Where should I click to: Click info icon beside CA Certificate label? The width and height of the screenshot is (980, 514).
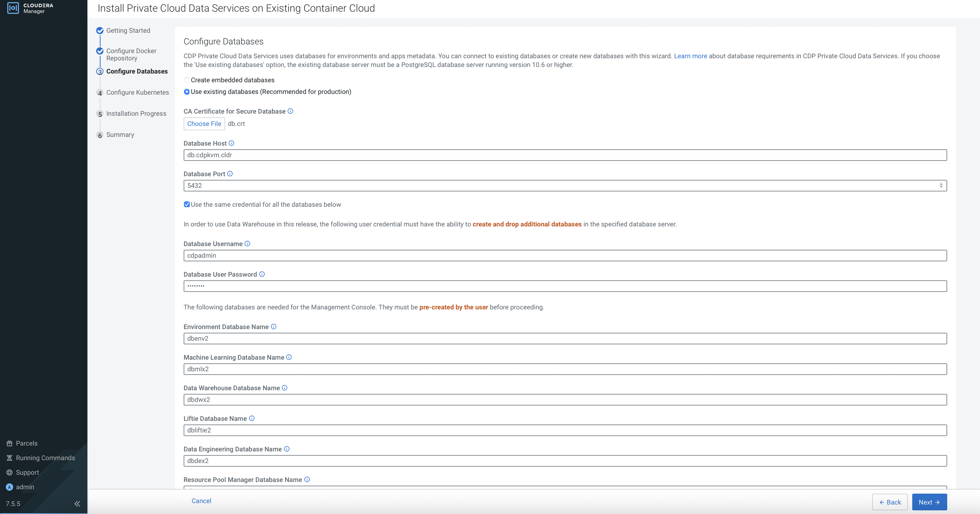pyautogui.click(x=290, y=111)
